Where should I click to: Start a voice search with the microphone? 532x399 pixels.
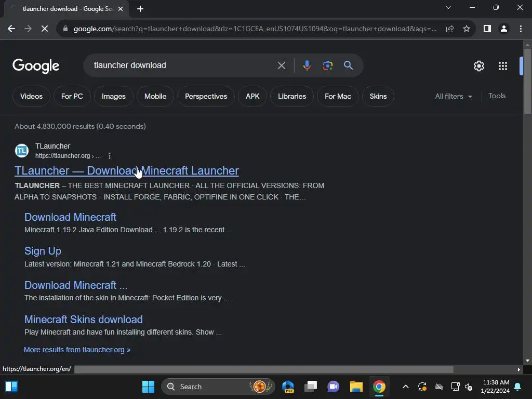coord(307,65)
